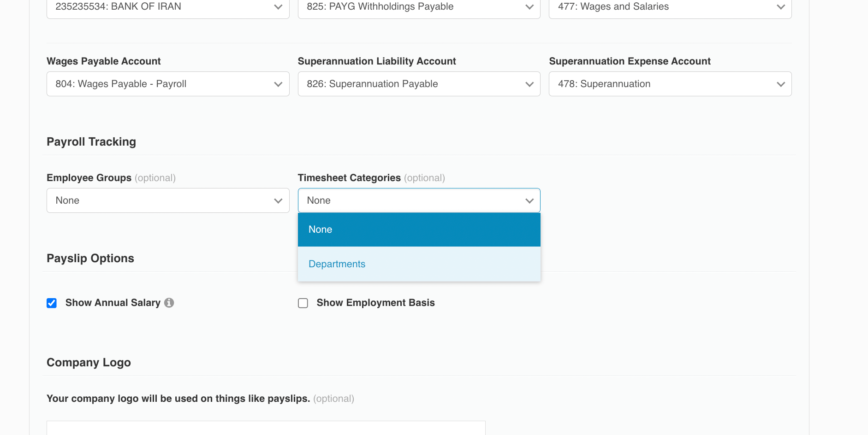This screenshot has width=868, height=435.
Task: Enable Show Employment Basis on payslips
Action: [x=303, y=303]
